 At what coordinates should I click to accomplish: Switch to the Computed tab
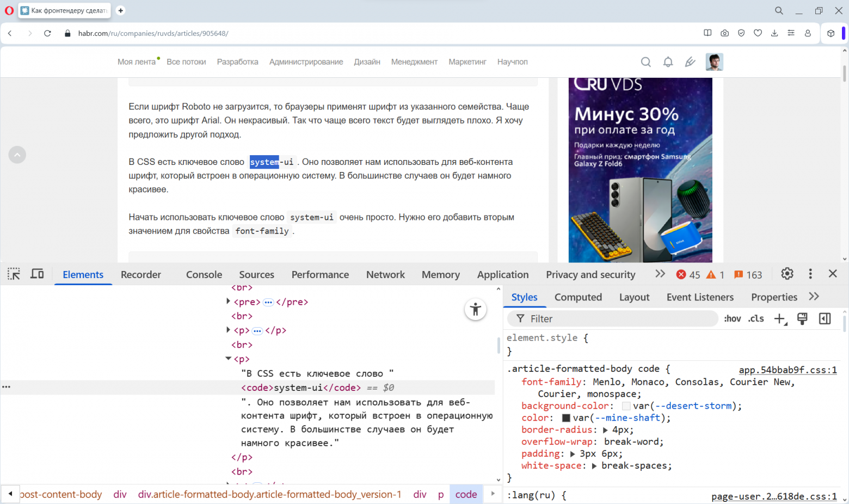point(577,297)
